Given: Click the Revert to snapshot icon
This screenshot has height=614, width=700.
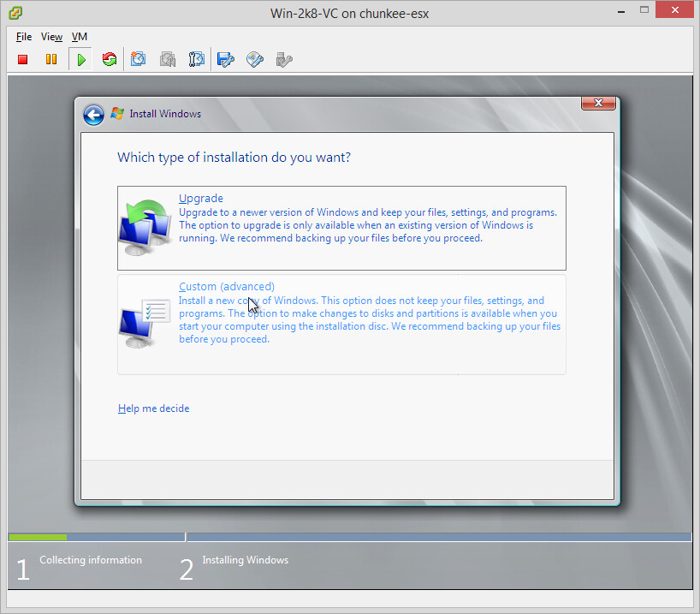Looking at the screenshot, I should [x=168, y=59].
